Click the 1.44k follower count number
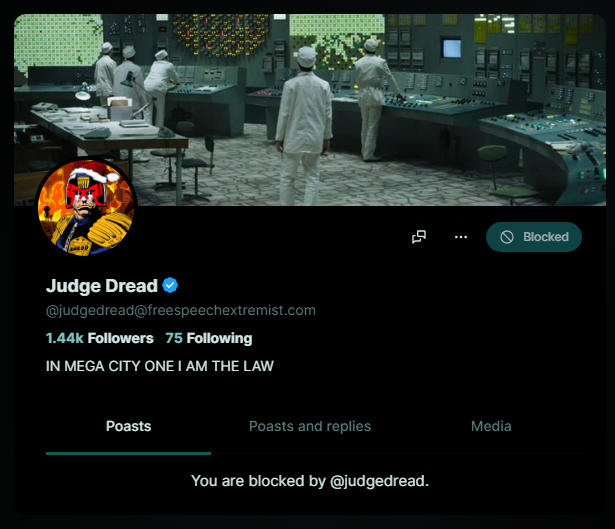 click(65, 338)
